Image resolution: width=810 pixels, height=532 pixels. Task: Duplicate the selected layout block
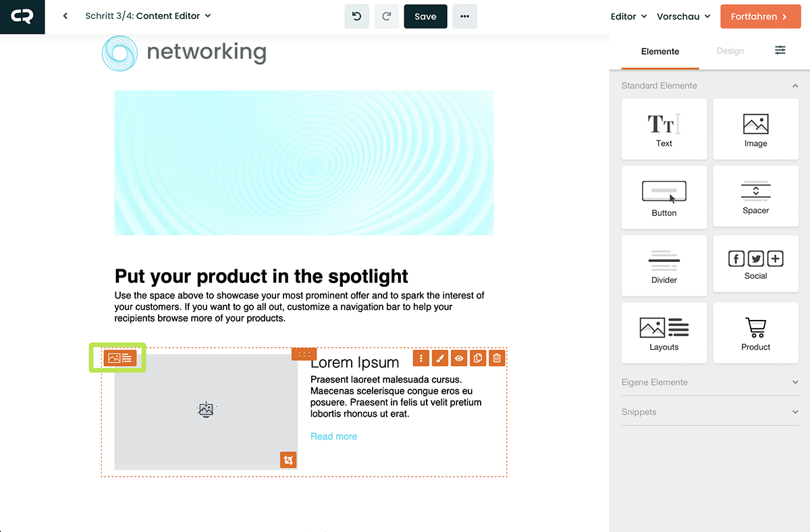point(478,358)
